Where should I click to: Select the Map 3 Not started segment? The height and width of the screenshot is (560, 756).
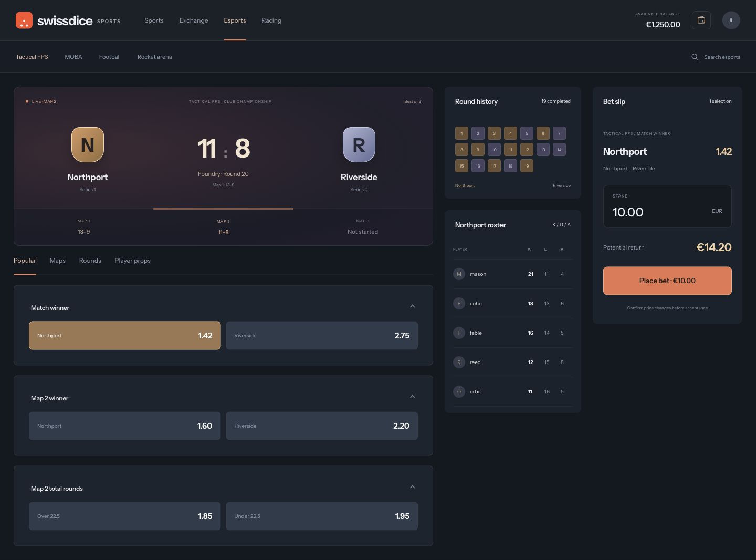363,227
